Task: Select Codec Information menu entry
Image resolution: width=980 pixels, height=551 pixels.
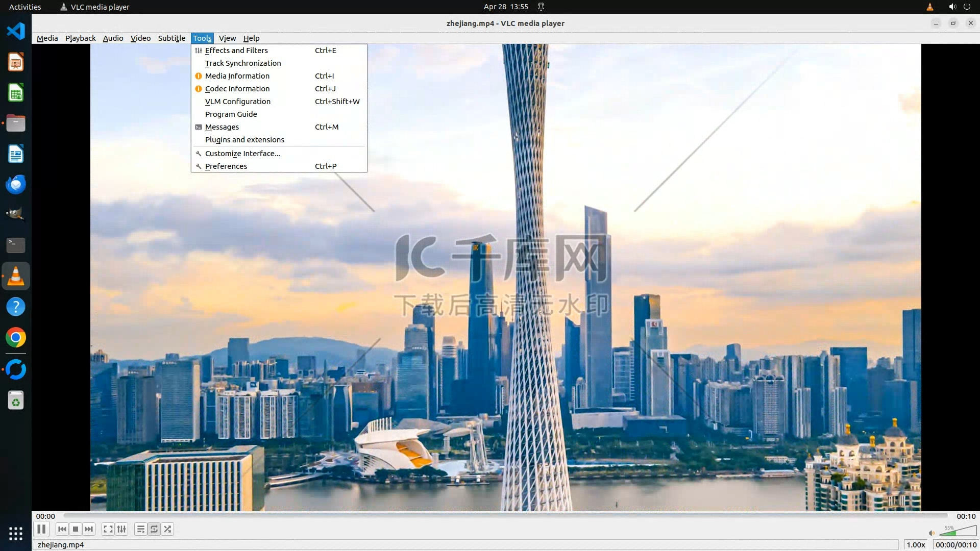Action: pyautogui.click(x=237, y=89)
